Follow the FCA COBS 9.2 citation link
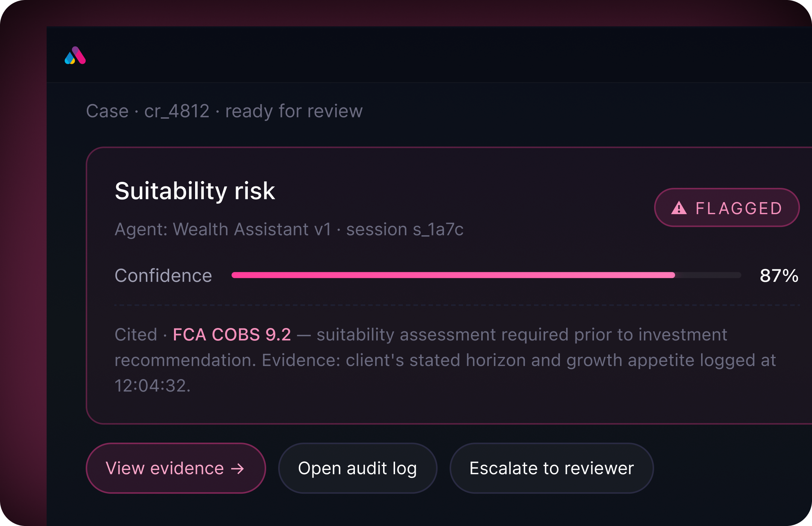 point(232,334)
